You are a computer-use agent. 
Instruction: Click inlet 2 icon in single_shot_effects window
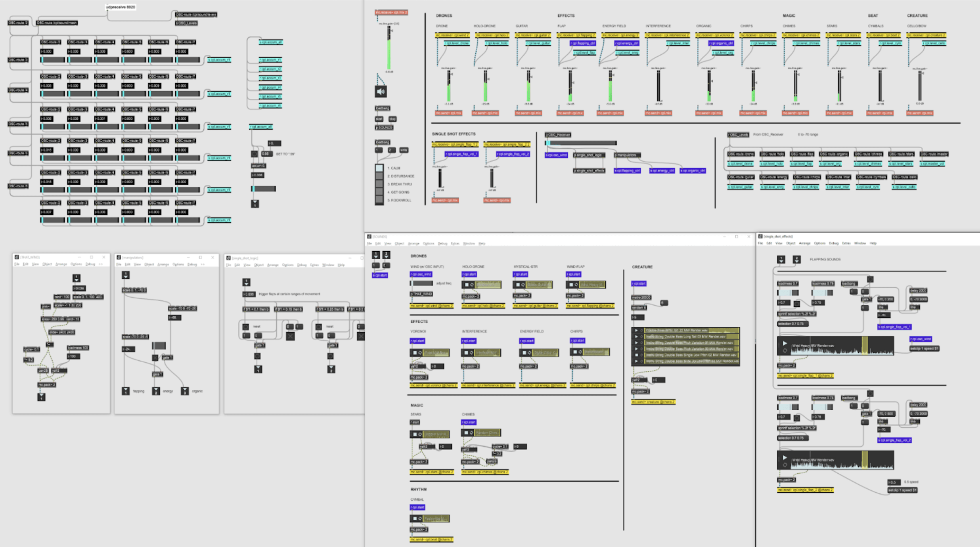click(x=796, y=259)
